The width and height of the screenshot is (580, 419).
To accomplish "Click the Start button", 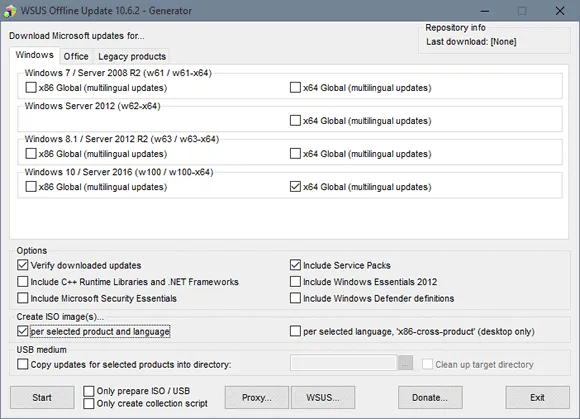I will pyautogui.click(x=42, y=398).
